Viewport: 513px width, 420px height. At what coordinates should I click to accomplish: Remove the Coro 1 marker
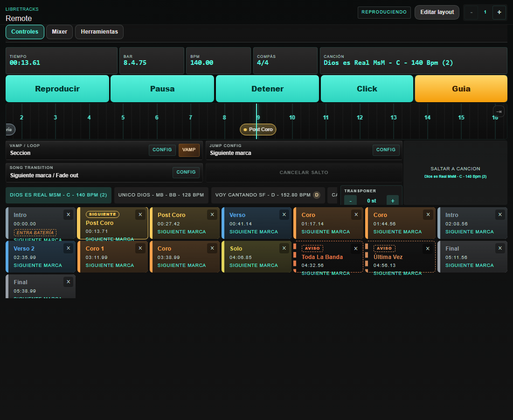pos(140,248)
